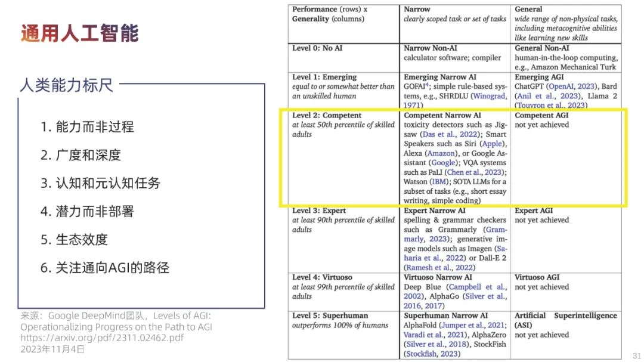The width and height of the screenshot is (644, 362).
Task: Select the Level 0: No AI row label
Action: point(317,48)
